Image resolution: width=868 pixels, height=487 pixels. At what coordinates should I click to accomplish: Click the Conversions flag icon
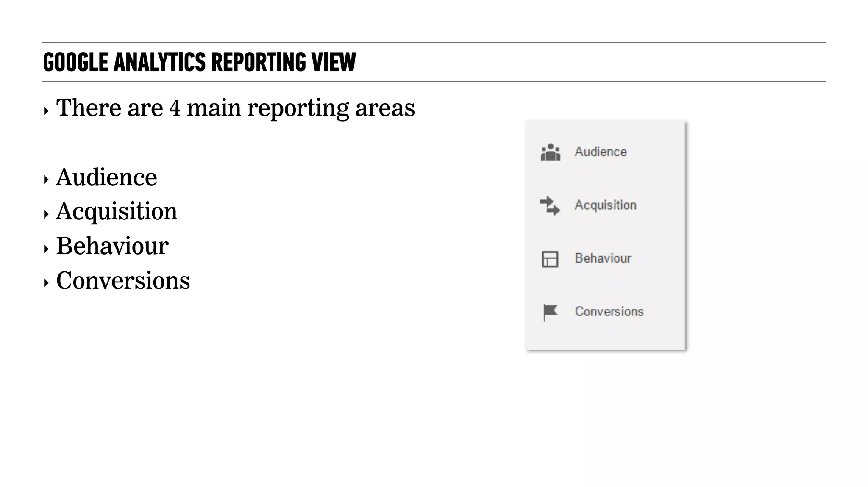(551, 313)
